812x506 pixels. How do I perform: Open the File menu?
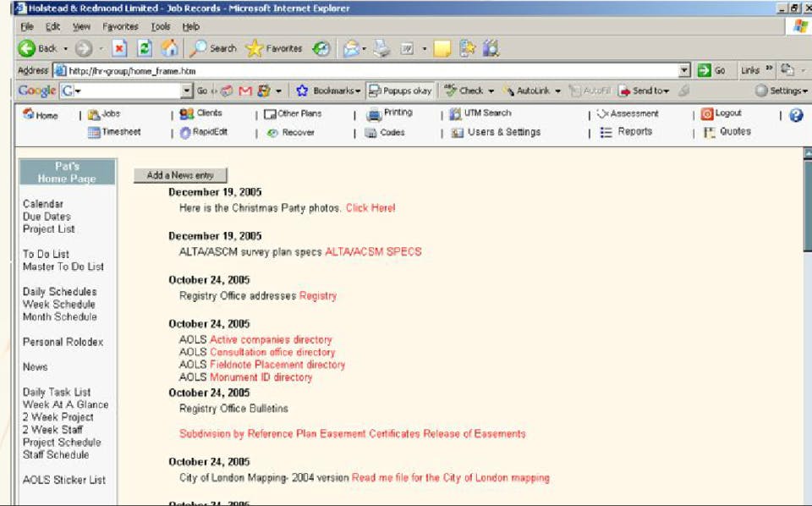tap(27, 26)
